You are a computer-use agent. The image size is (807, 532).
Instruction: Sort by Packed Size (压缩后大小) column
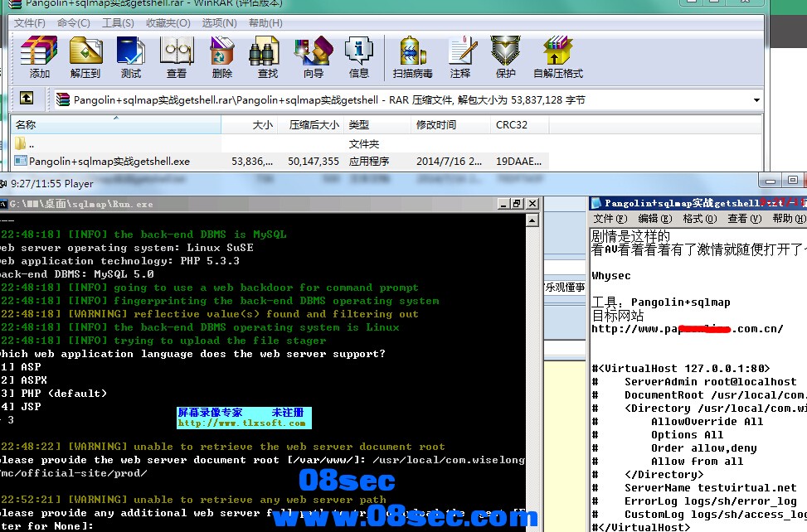tap(310, 125)
